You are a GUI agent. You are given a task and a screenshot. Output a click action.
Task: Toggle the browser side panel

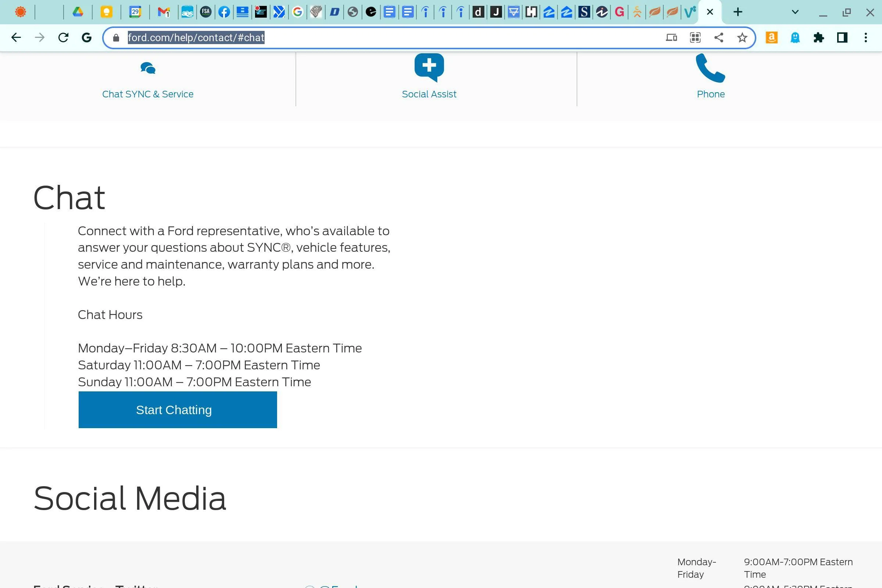(842, 37)
